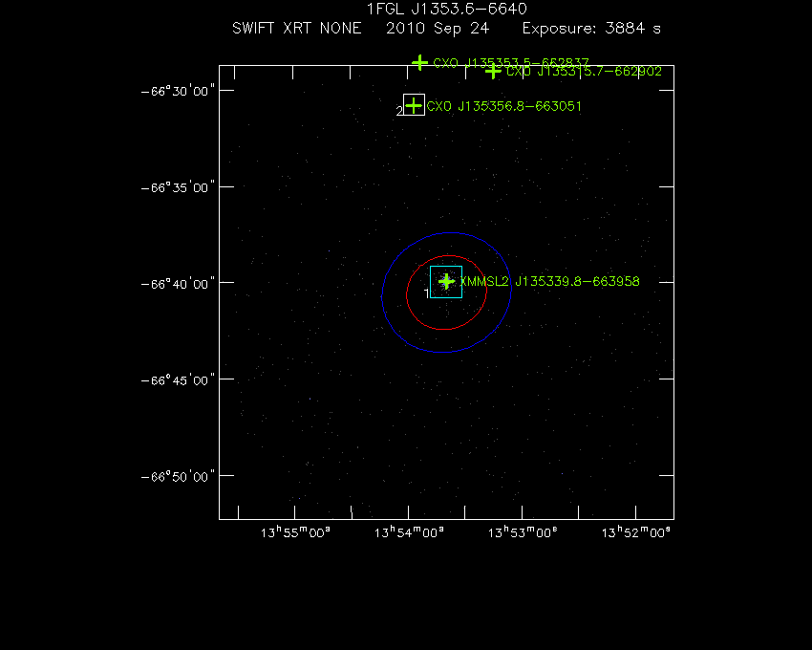Click the -66°35'00" declination axis label
The height and width of the screenshot is (650, 812).
(x=178, y=187)
